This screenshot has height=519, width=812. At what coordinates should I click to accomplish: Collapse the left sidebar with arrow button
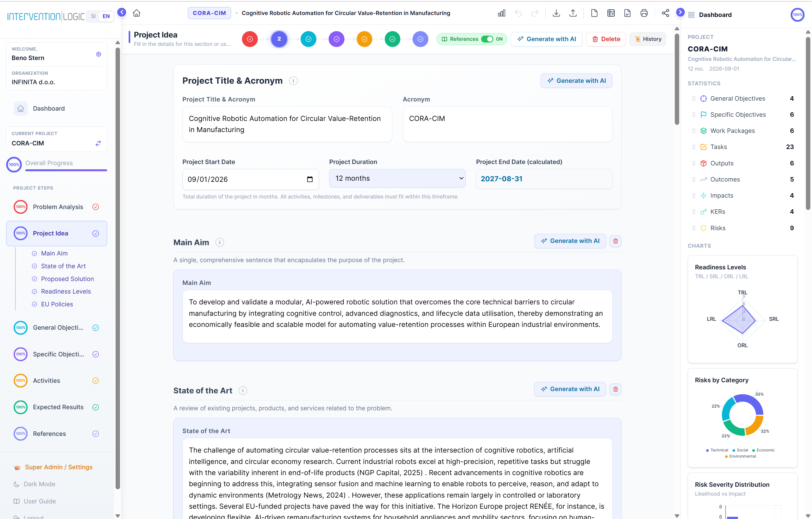point(121,13)
